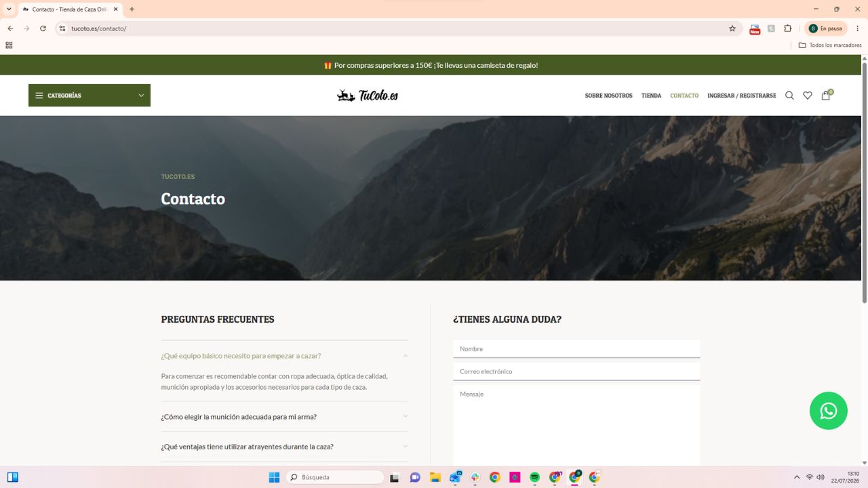Click the Windows Búsqueda search box
Viewport: 868px width, 488px height.
pyautogui.click(x=335, y=477)
